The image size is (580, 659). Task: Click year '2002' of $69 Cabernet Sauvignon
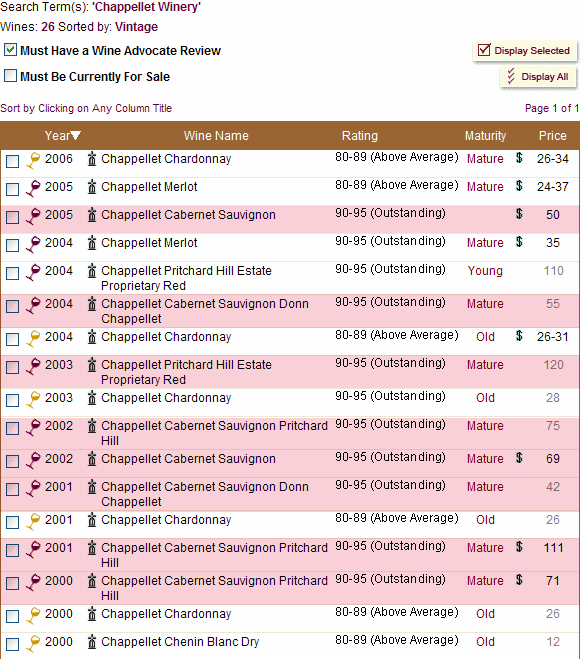(x=59, y=459)
